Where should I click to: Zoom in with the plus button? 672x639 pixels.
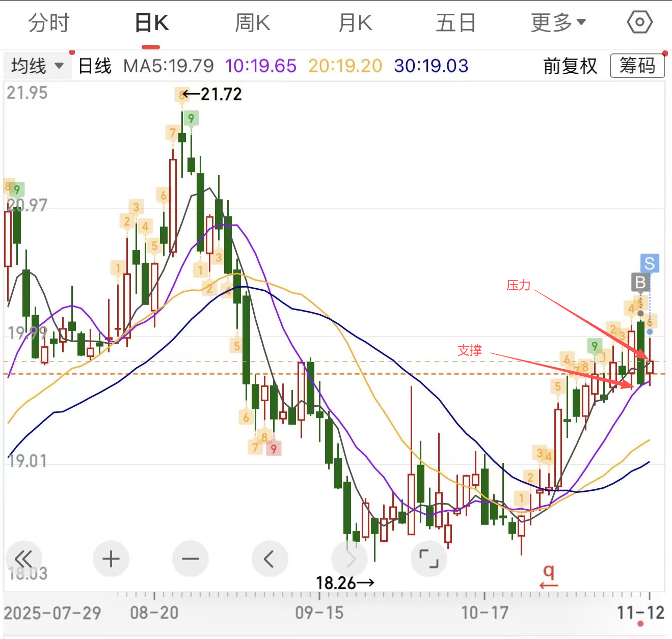pos(111,559)
